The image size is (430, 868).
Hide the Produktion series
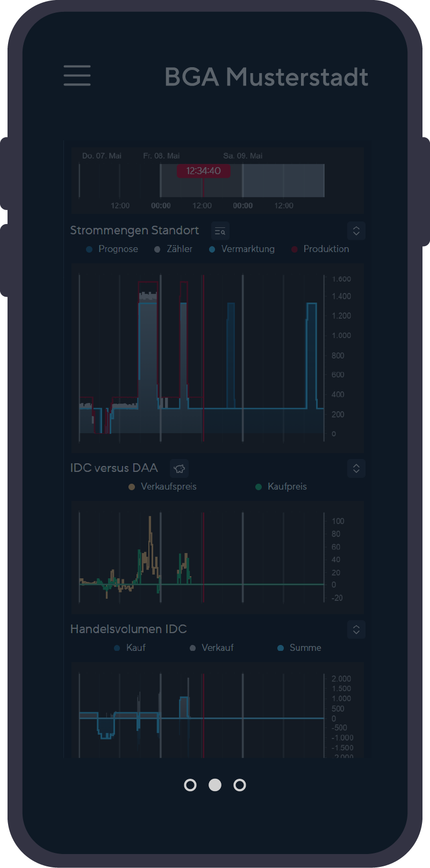click(x=320, y=249)
